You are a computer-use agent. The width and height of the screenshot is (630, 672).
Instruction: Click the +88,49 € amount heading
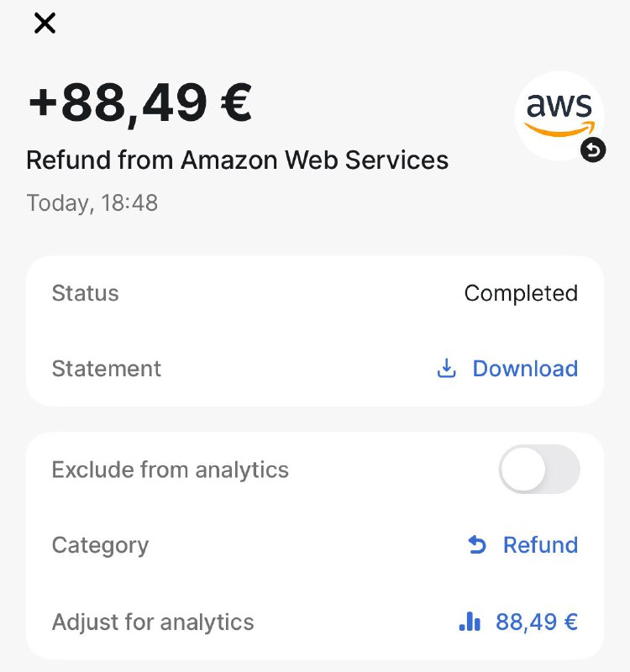click(139, 104)
